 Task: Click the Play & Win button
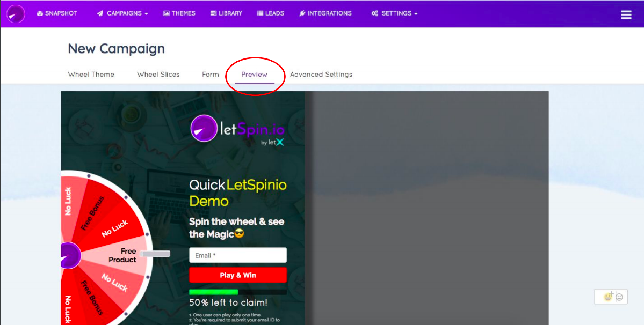tap(238, 275)
